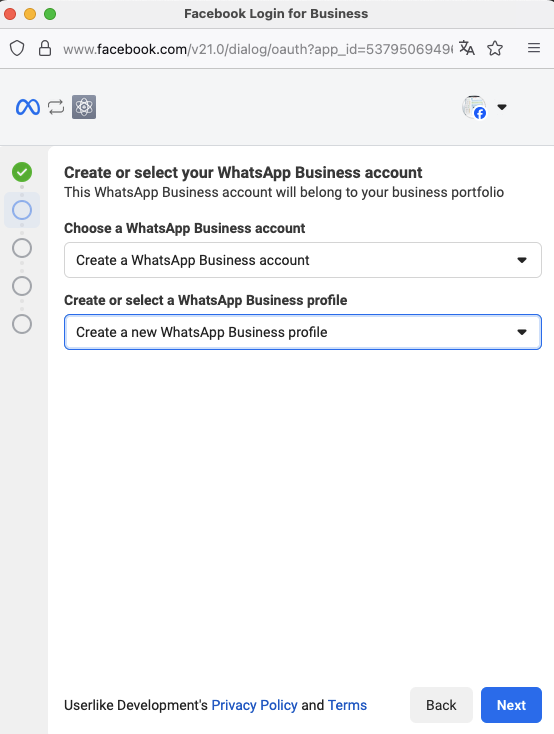Click the tracking protection shield icon
The height and width of the screenshot is (734, 554).
(17, 48)
